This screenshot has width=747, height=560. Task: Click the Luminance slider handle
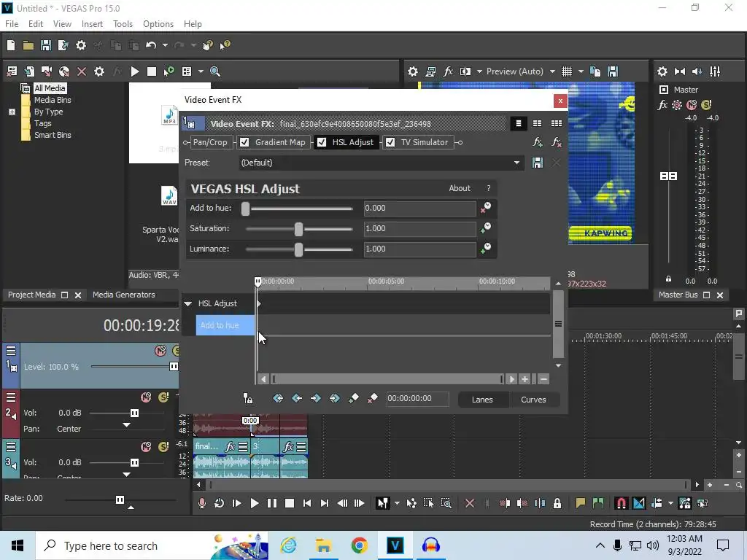[298, 249]
